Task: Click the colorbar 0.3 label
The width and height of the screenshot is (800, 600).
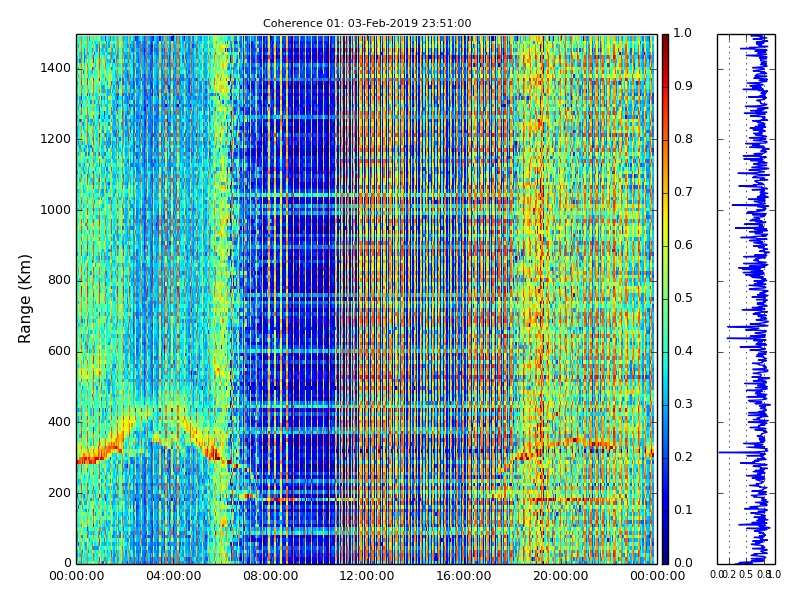Action: click(x=683, y=404)
